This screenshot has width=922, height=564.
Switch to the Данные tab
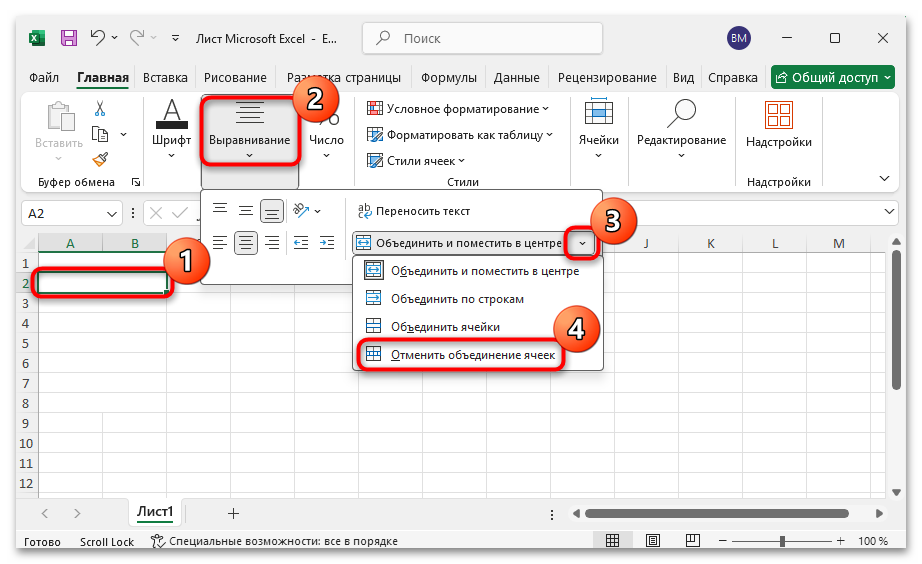pyautogui.click(x=516, y=78)
